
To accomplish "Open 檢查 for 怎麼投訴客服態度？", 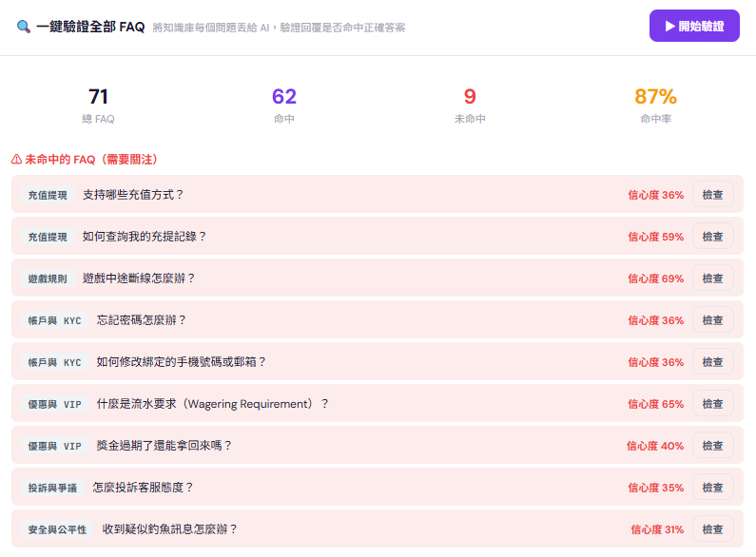I will [x=712, y=488].
